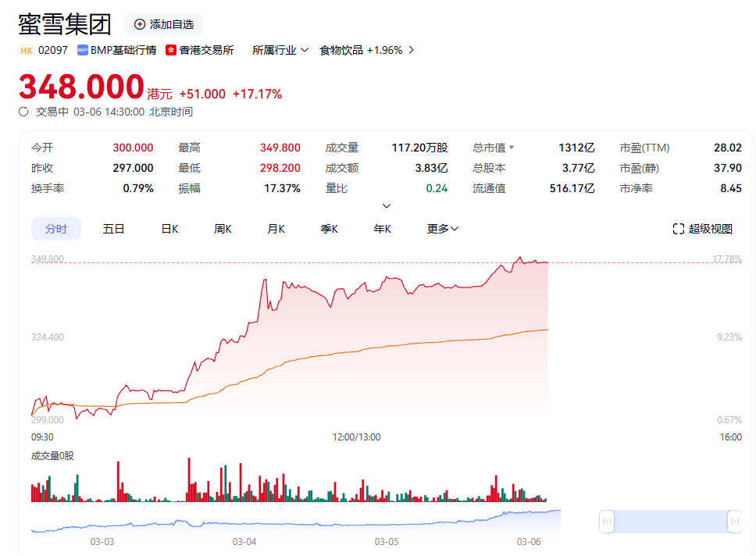Open the 更多 chart period dropdown
Screen dimensions: 756x556
pyautogui.click(x=443, y=229)
